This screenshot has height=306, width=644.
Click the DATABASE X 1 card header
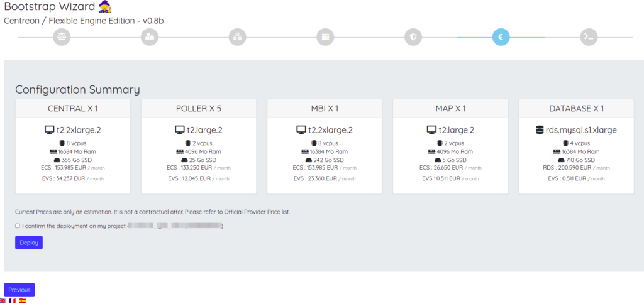pyautogui.click(x=576, y=109)
